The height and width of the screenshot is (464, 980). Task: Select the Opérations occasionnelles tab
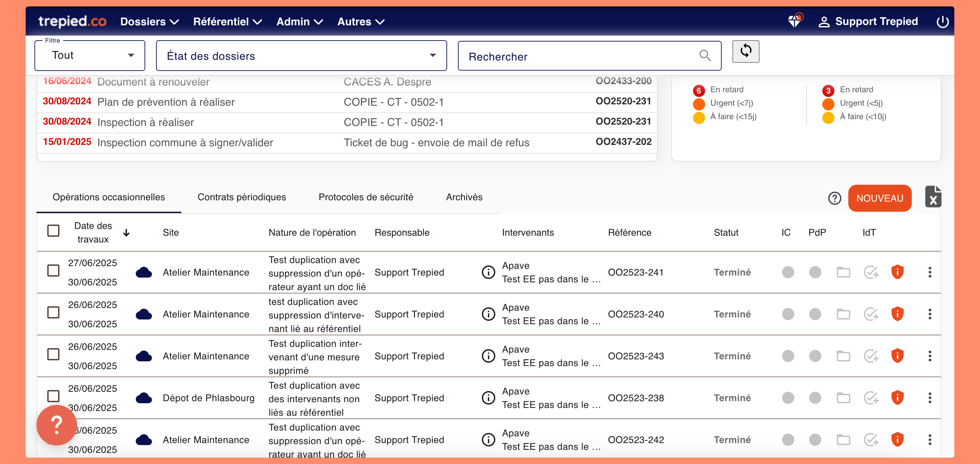pyautogui.click(x=109, y=197)
